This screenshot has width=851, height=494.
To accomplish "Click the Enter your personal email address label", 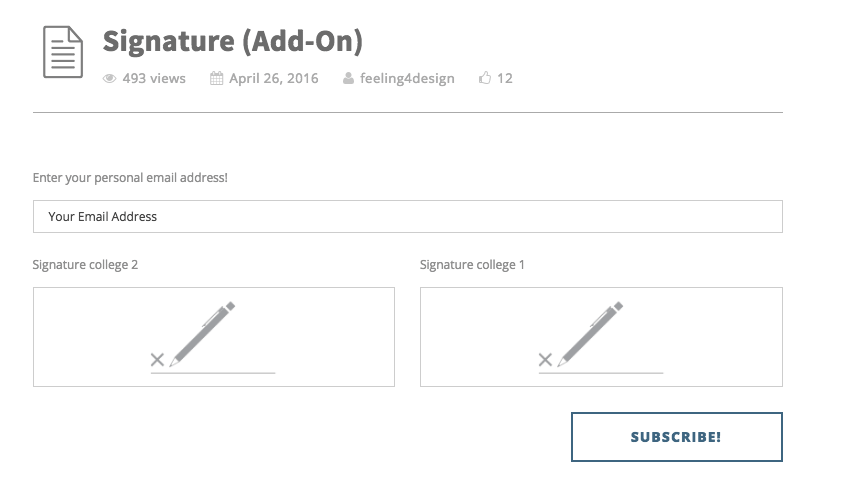I will click(130, 178).
